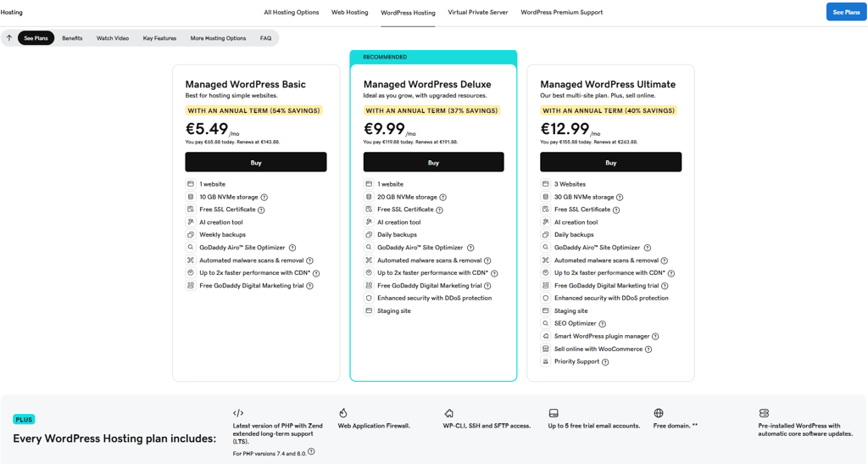This screenshot has height=464, width=868.
Task: Open info icon for 10 GB NVMe storage
Action: (x=264, y=197)
